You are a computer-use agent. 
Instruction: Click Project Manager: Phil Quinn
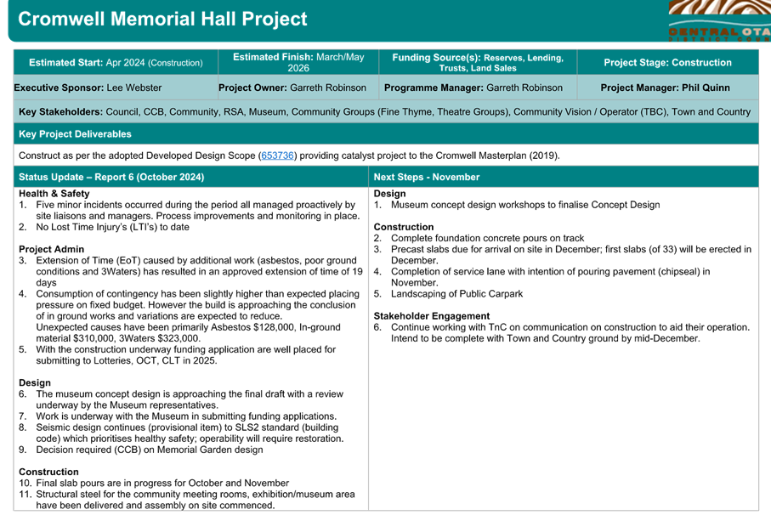coord(665,88)
